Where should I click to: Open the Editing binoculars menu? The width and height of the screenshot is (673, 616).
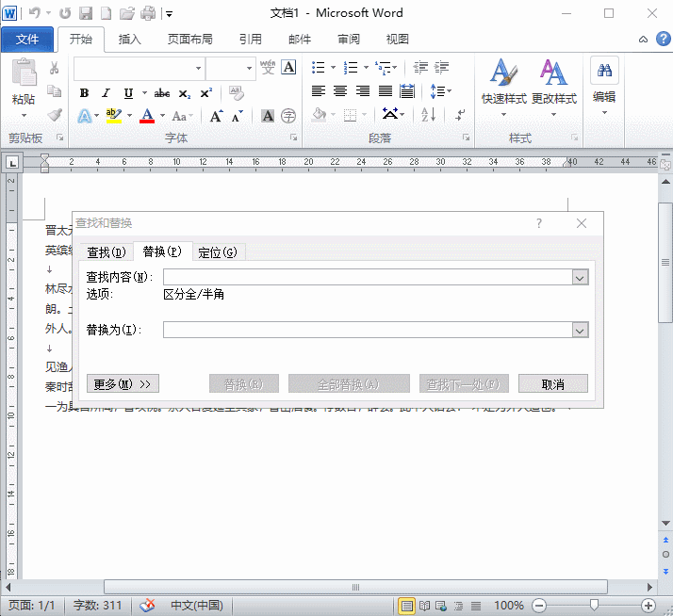point(604,86)
